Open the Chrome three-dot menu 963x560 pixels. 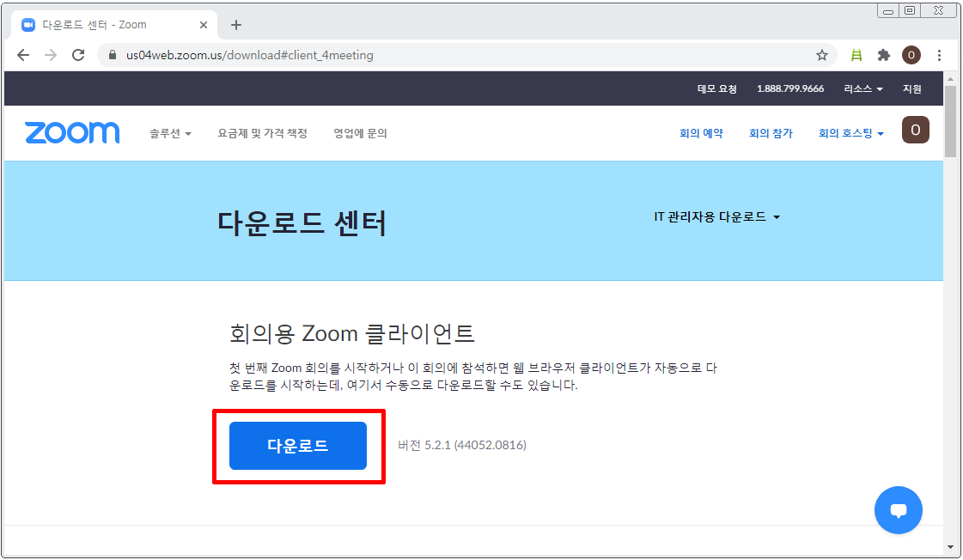939,55
